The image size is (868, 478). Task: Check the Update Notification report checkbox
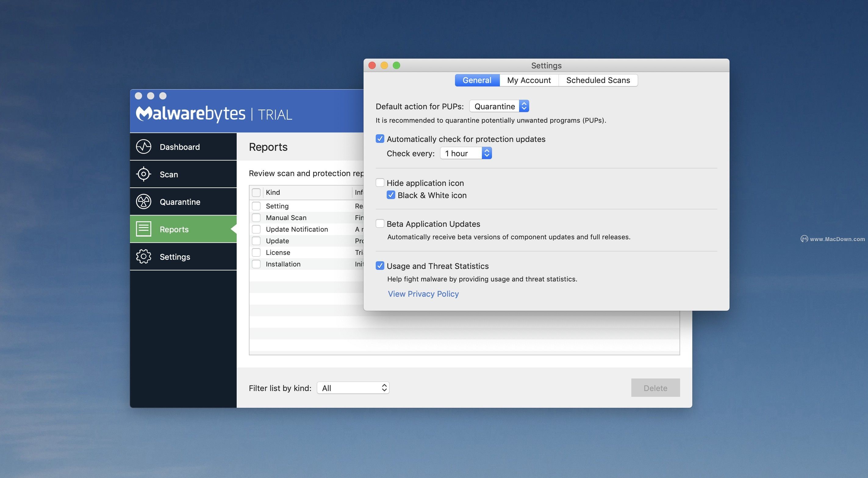pyautogui.click(x=256, y=229)
